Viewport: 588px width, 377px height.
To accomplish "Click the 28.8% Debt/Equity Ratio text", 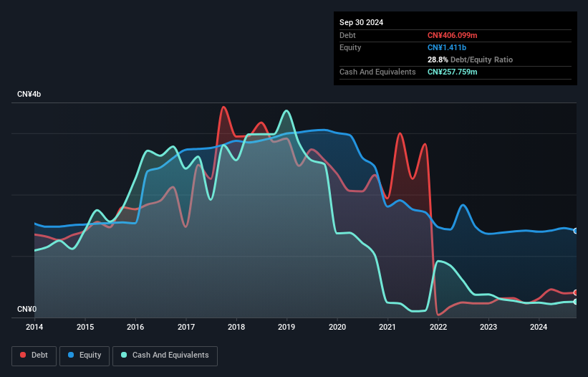I will (x=470, y=59).
